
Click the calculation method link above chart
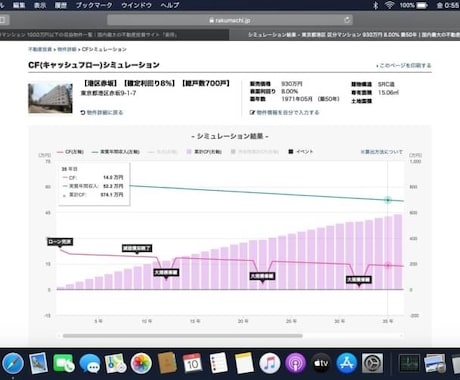[x=382, y=152]
